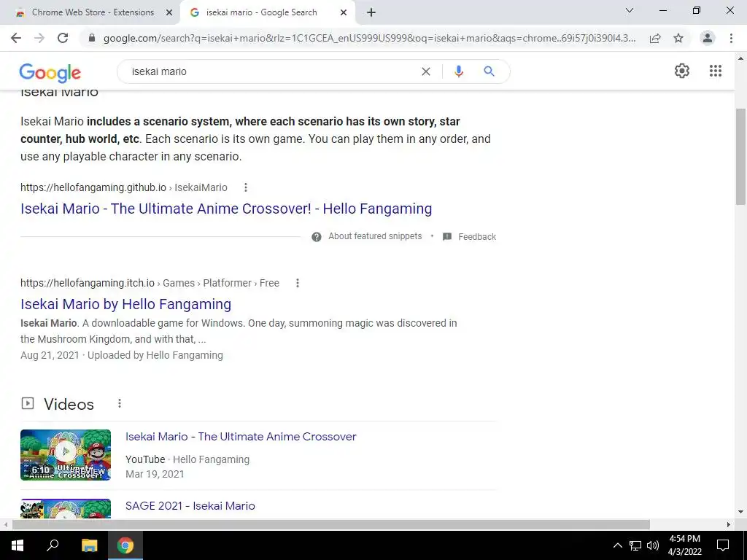747x560 pixels.
Task: Go to Google homepage via logo
Action: click(50, 72)
